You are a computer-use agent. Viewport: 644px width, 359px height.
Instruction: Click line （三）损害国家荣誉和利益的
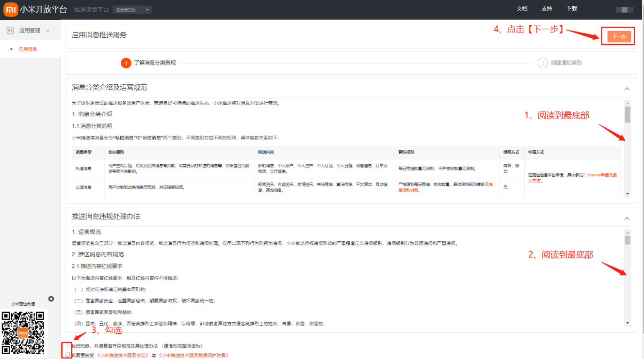[104, 312]
